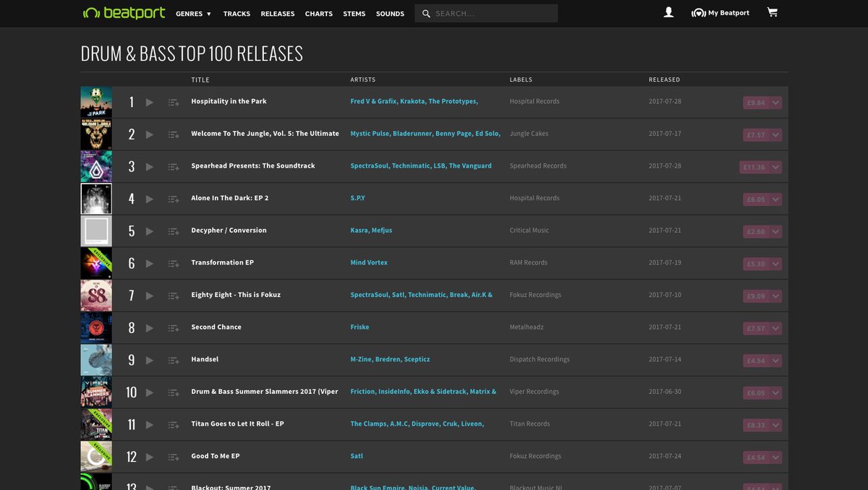This screenshot has width=868, height=490.
Task: Open Hospitality in the Park cover thumbnail
Action: 96,102
